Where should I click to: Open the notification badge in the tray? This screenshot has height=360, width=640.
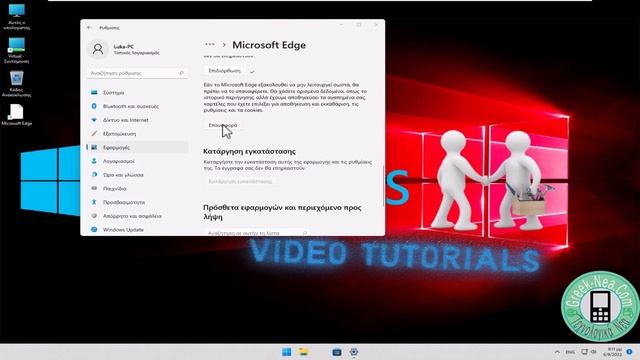pyautogui.click(x=629, y=352)
